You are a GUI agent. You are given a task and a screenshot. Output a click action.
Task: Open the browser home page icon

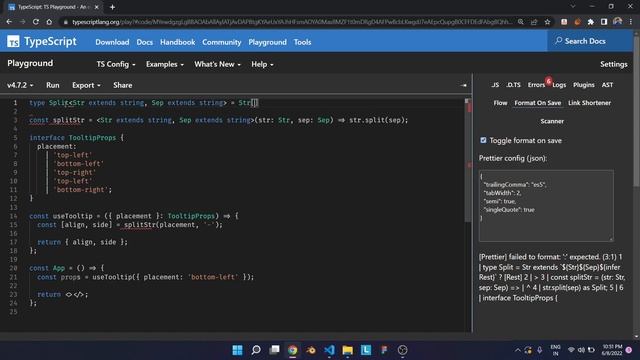click(49, 22)
